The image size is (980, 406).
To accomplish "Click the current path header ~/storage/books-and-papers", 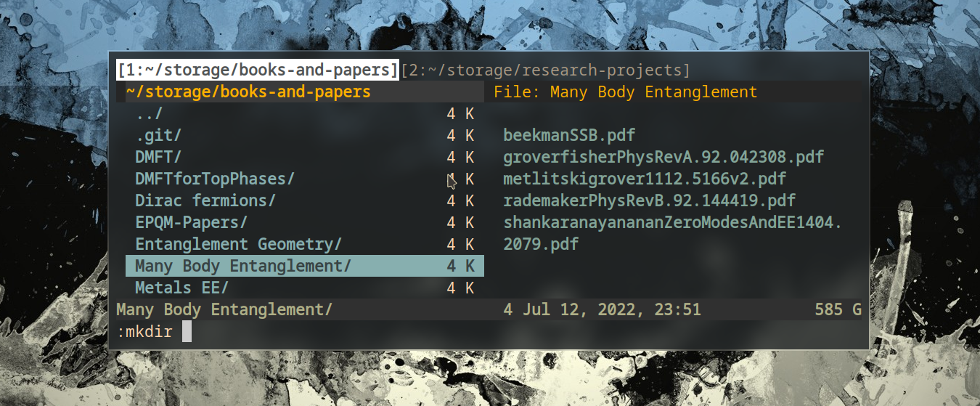I will pos(248,92).
